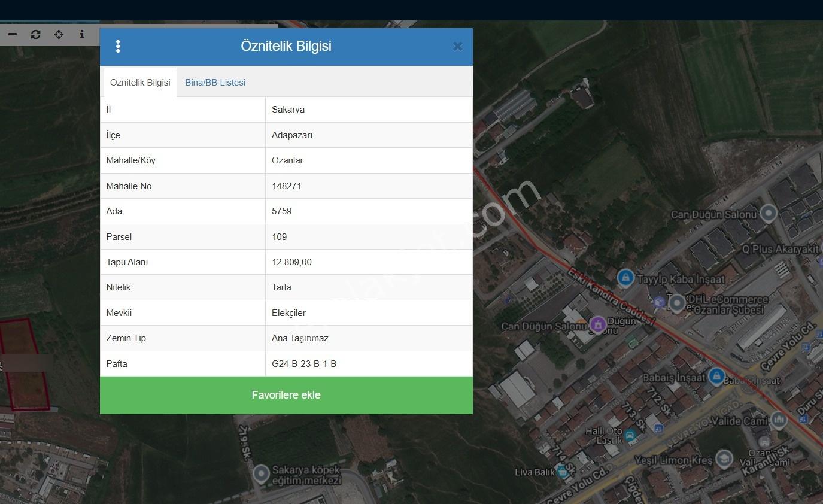The image size is (823, 504).
Task: Select the Mahalle No value 148271
Action: coord(287,186)
